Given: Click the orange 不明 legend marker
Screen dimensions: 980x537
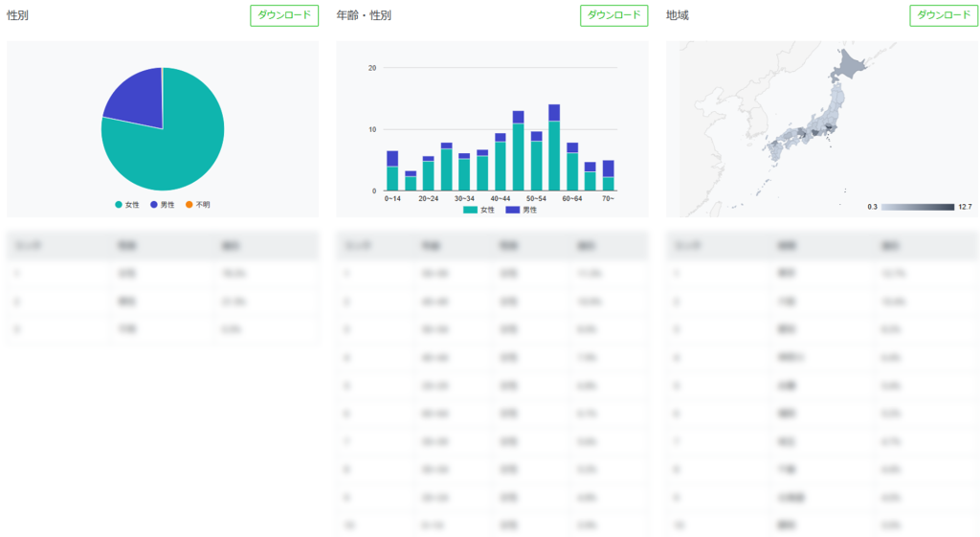Looking at the screenshot, I should click(x=189, y=205).
